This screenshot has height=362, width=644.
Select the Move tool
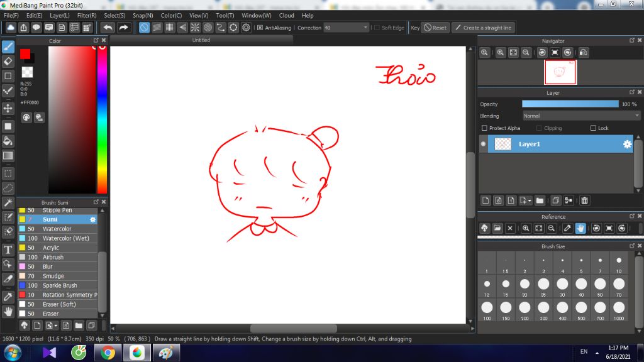[8, 108]
